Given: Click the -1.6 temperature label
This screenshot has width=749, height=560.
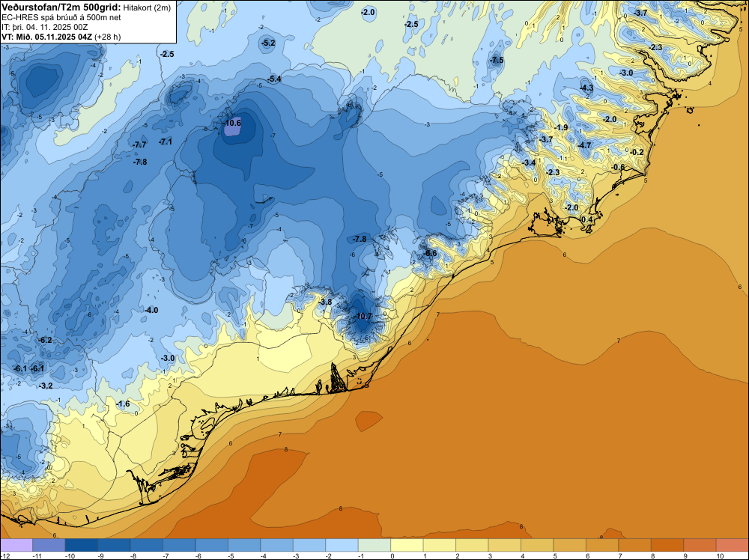Looking at the screenshot, I should 124,404.
